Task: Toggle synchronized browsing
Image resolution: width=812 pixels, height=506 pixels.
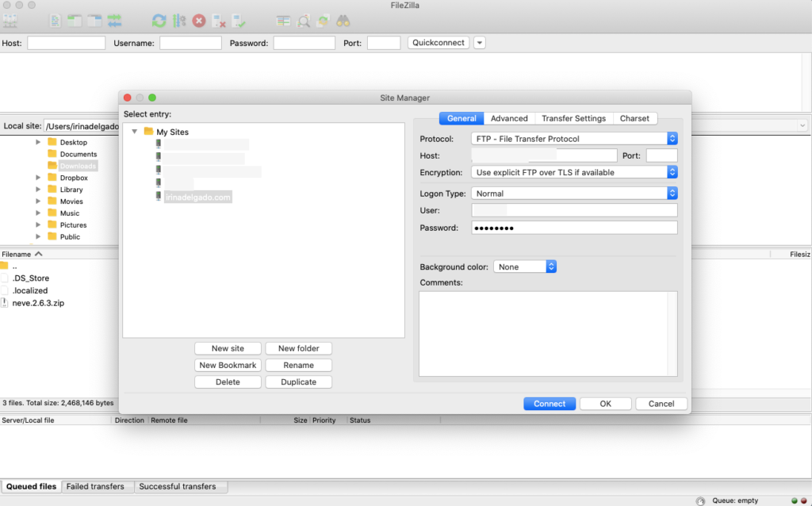Action: [324, 21]
